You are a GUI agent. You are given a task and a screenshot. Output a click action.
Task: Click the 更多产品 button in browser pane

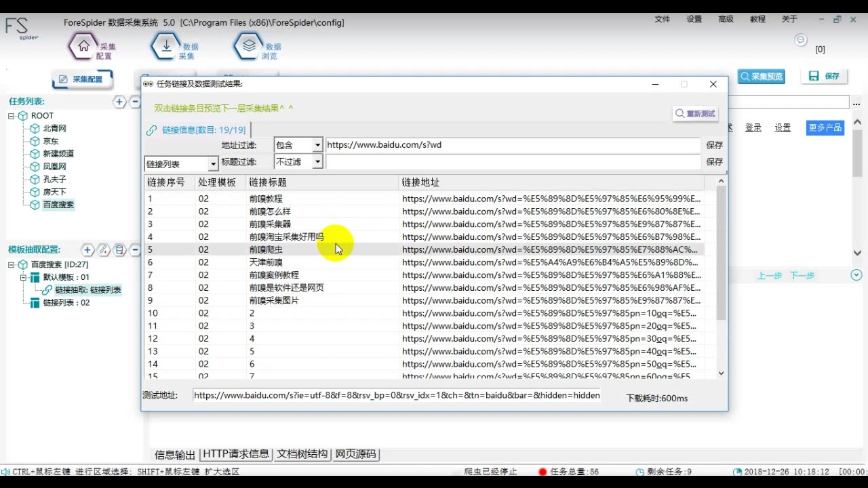(825, 127)
